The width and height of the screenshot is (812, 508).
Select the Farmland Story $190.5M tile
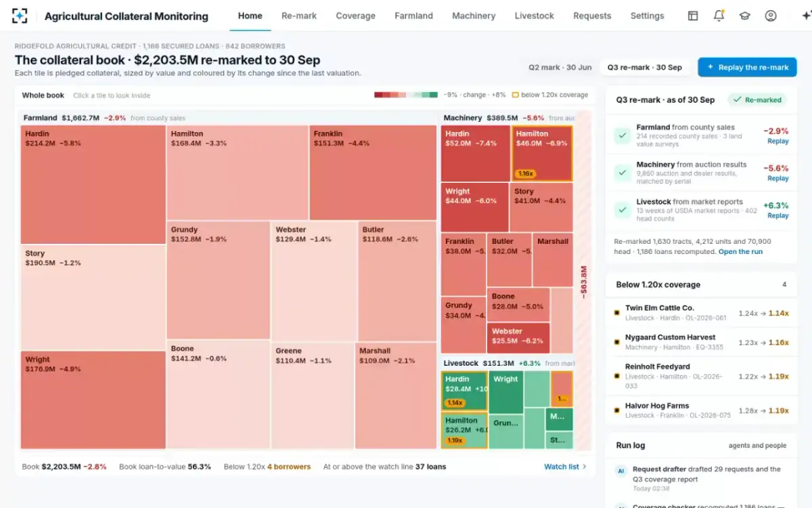tap(93, 297)
